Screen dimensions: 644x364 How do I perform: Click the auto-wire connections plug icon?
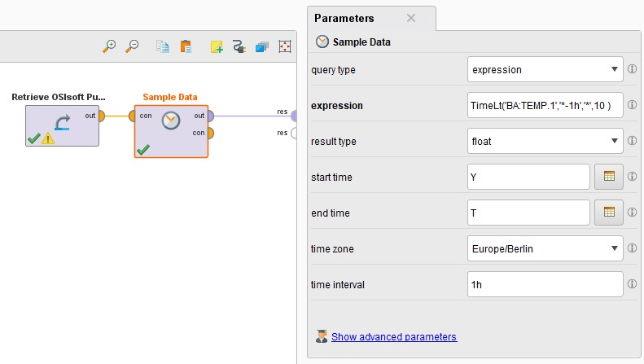coord(239,46)
